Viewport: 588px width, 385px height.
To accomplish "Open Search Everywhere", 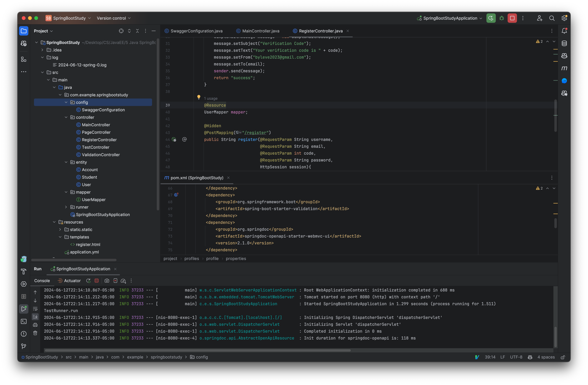I will point(552,18).
